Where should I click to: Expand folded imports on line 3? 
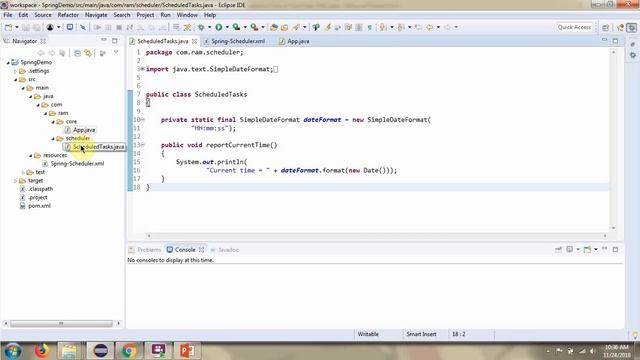(142, 69)
